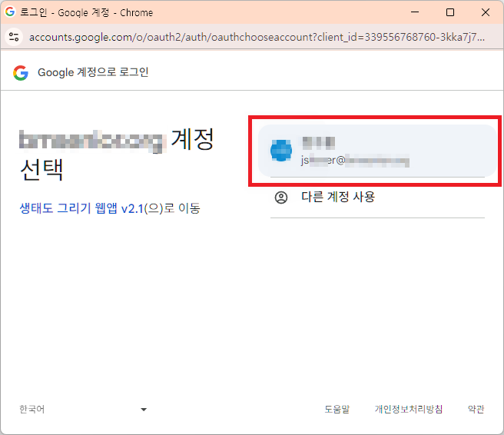Screen dimensions: 504x435
Task: Click the 계정 선택 heading text
Action: (117, 154)
